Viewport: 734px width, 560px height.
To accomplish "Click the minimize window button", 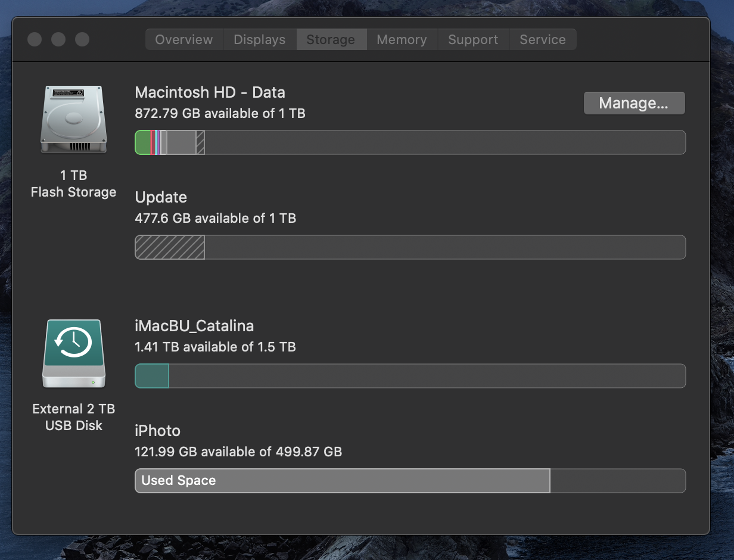I will 58,39.
